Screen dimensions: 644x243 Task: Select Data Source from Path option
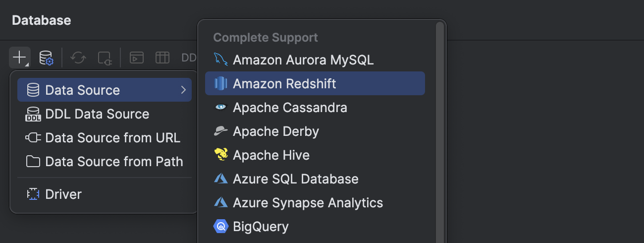(x=114, y=162)
